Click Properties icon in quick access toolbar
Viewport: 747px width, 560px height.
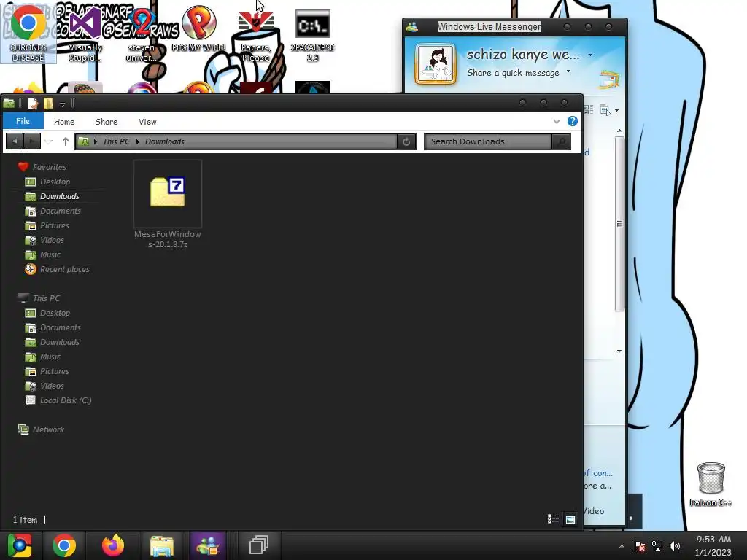[x=32, y=103]
